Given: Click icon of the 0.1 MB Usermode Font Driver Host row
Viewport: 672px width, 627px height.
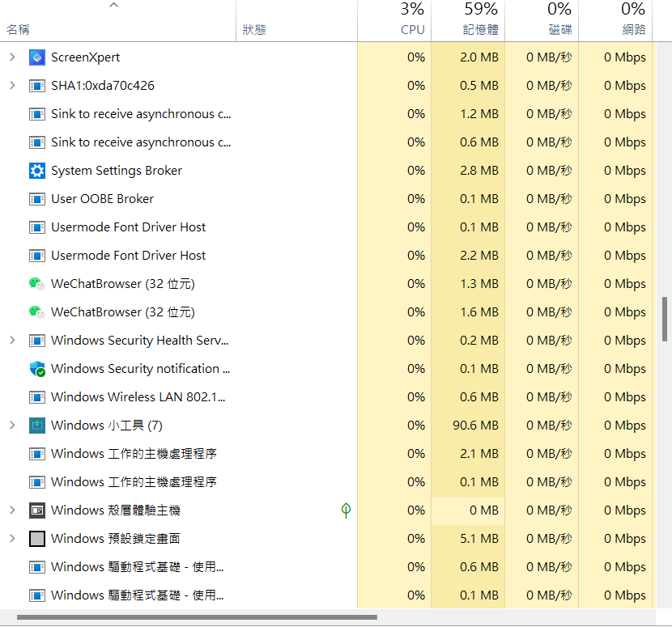Looking at the screenshot, I should 37,227.
